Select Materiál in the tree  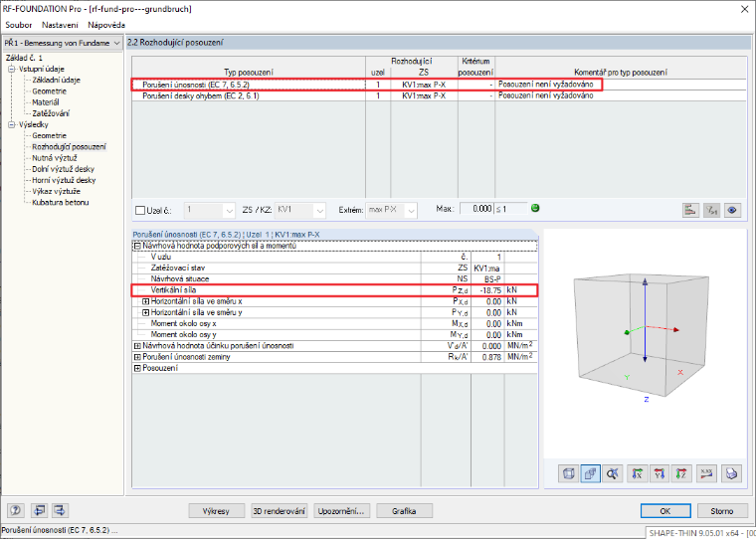(x=46, y=102)
